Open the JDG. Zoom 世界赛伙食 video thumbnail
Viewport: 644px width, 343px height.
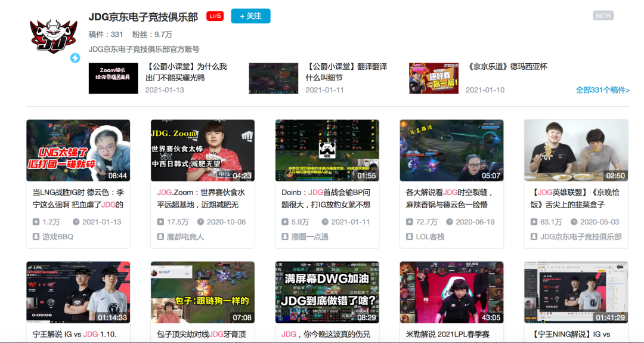click(x=203, y=150)
